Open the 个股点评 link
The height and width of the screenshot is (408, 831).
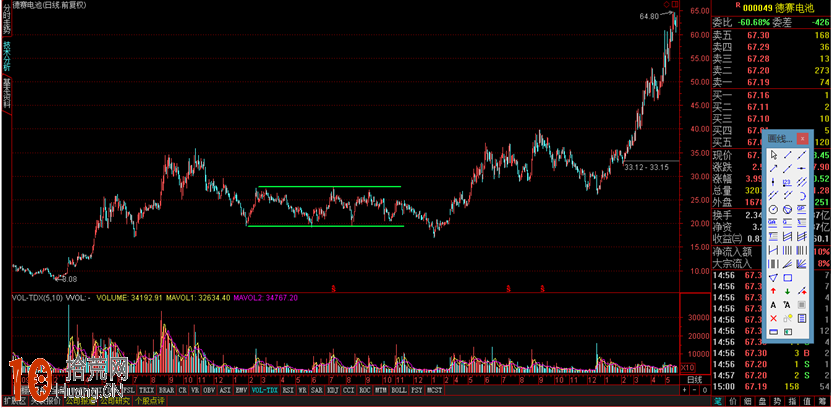tap(149, 401)
